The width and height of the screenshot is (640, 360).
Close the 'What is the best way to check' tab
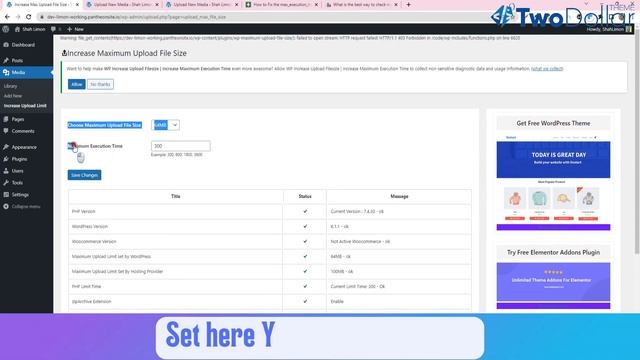pos(396,5)
